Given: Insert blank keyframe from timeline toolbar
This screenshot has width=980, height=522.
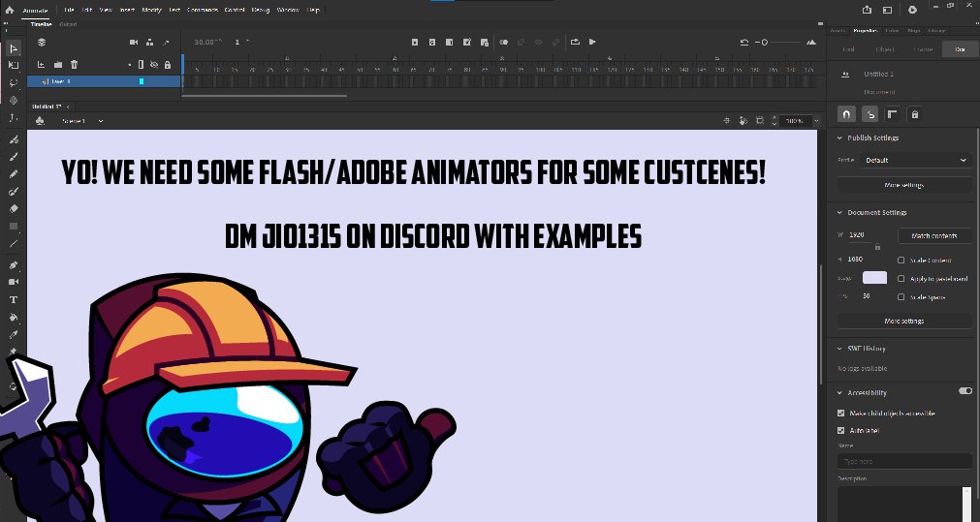Looking at the screenshot, I should pyautogui.click(x=432, y=42).
